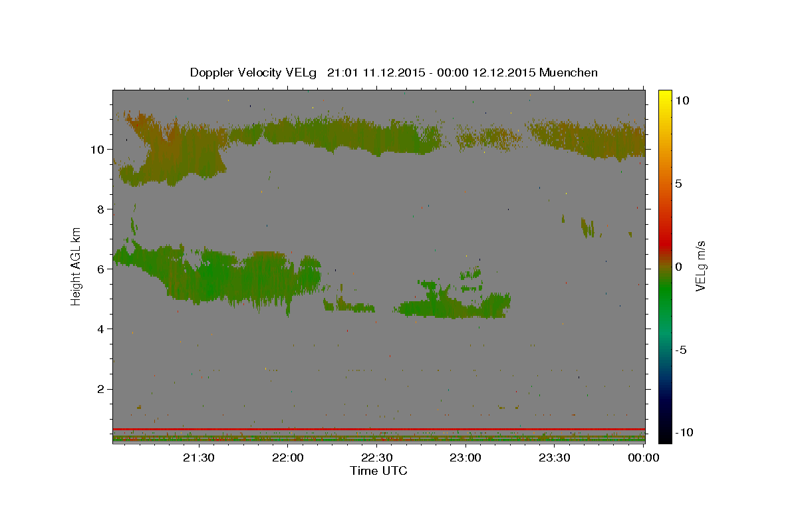Click the plot title "Doppler Velocity VELg"

pyautogui.click(x=254, y=72)
